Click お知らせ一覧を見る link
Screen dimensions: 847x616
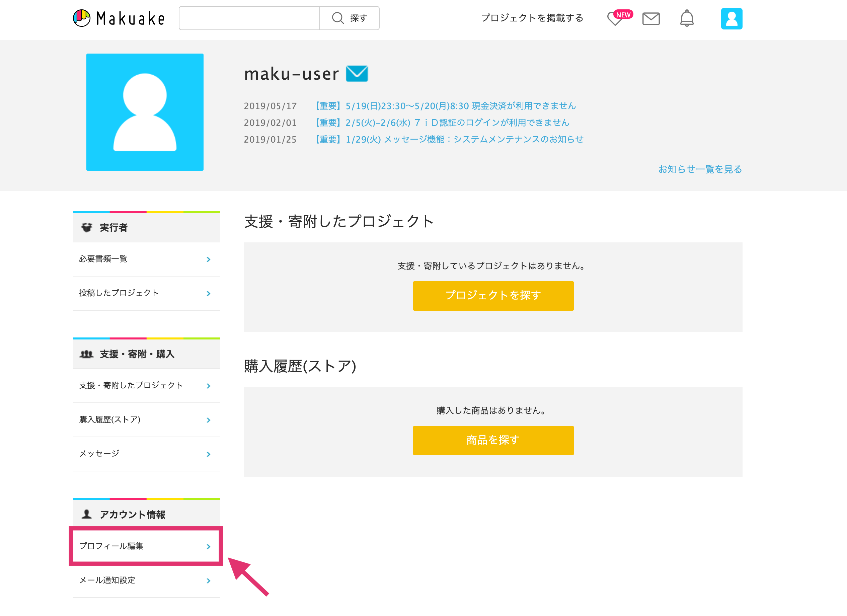(x=700, y=169)
